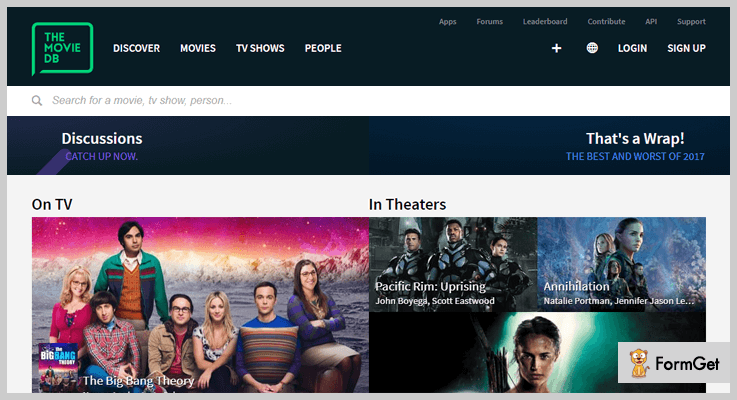Open the Pacific Rim: Uprising tile

tap(453, 265)
